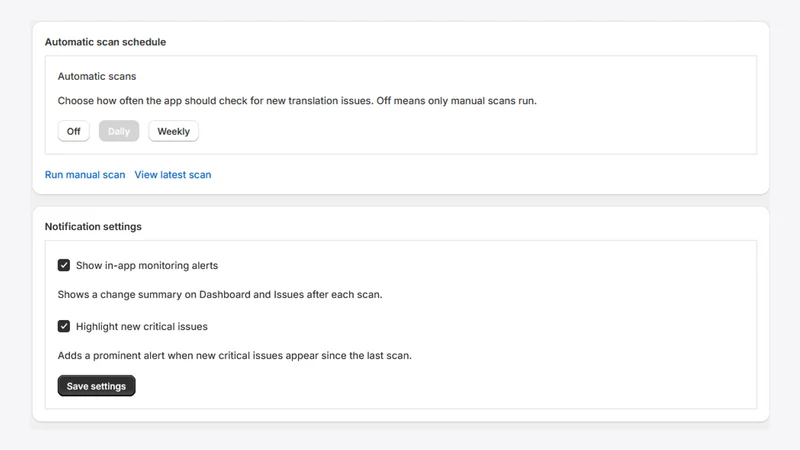Image resolution: width=800 pixels, height=450 pixels.
Task: Choose the Weekly scan schedule
Action: pos(173,131)
